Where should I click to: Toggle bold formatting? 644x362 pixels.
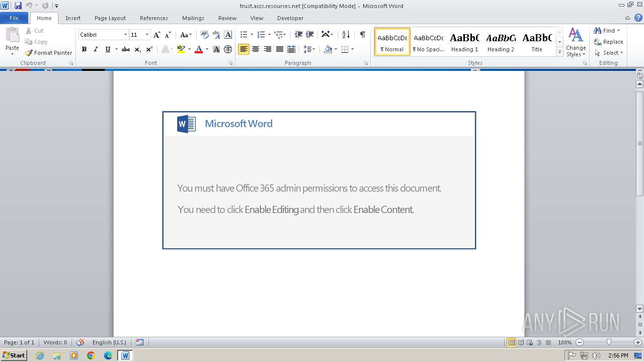84,49
